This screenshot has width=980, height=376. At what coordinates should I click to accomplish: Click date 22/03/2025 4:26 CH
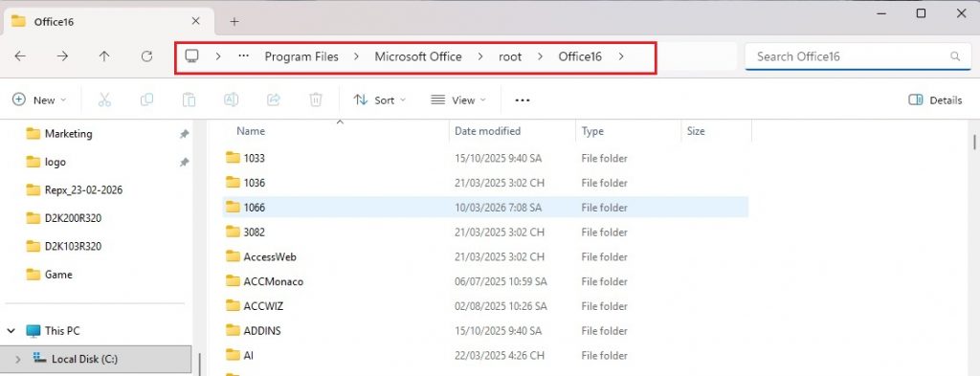pyautogui.click(x=500, y=355)
